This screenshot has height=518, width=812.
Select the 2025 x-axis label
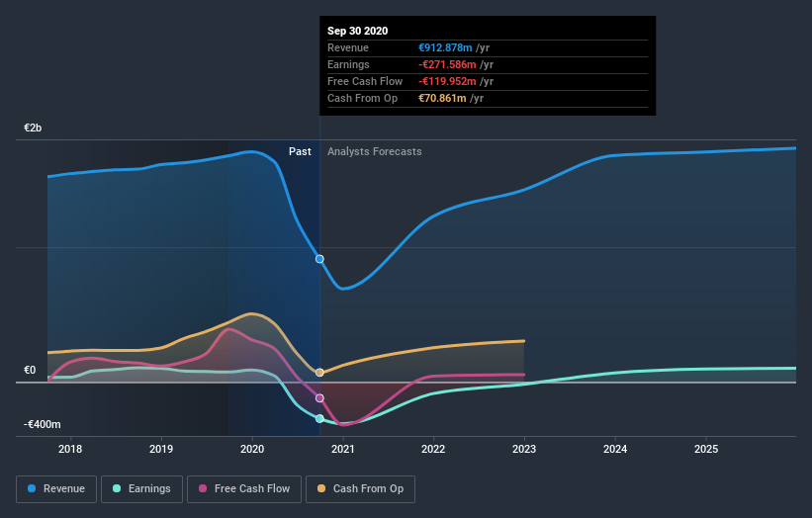pyautogui.click(x=706, y=449)
